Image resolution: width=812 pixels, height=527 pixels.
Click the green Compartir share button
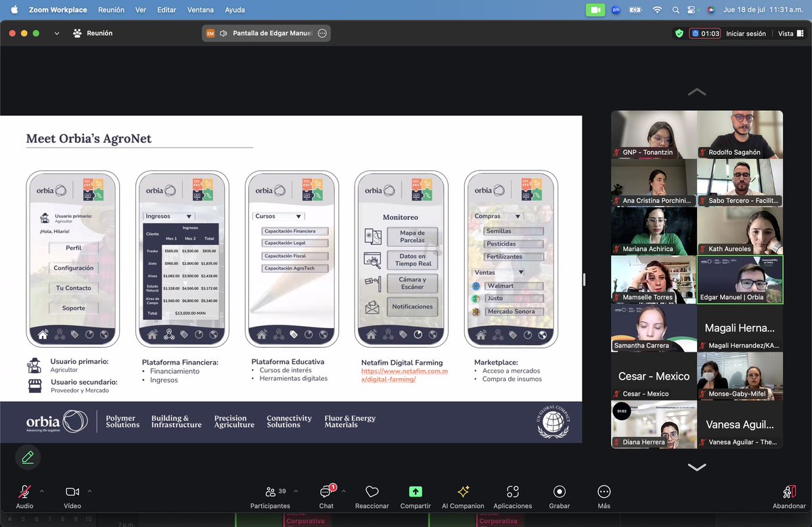click(x=415, y=497)
